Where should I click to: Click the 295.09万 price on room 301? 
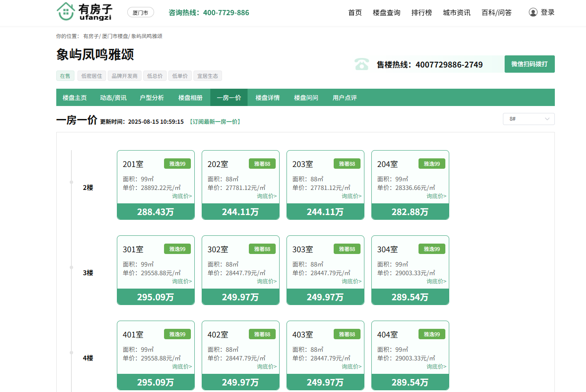pyautogui.click(x=156, y=297)
